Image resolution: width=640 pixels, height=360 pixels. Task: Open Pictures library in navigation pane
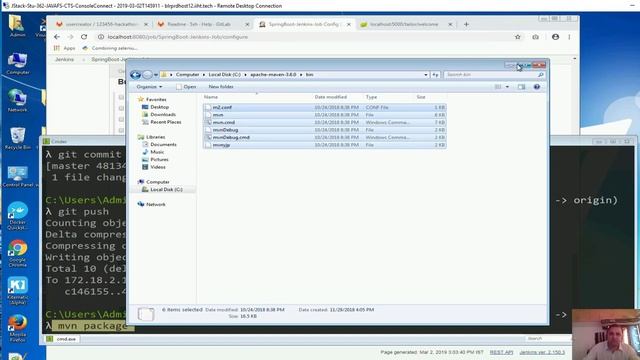click(x=159, y=159)
